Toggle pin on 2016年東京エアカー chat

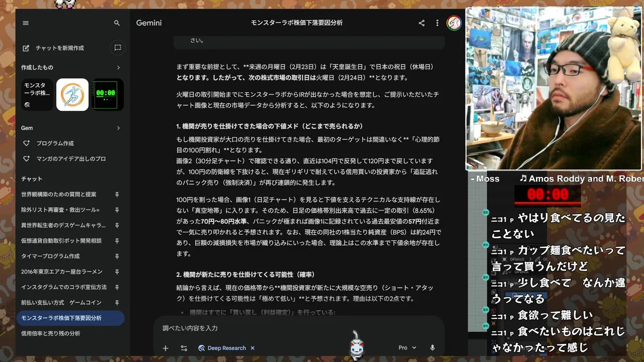pyautogui.click(x=117, y=272)
